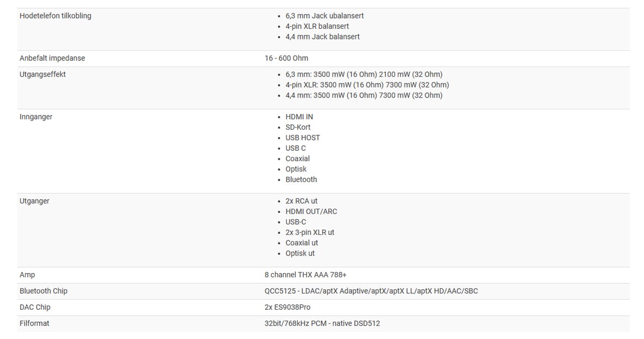This screenshot has height=339, width=644.
Task: Click the Utgangseffekt row label
Action: (x=43, y=74)
